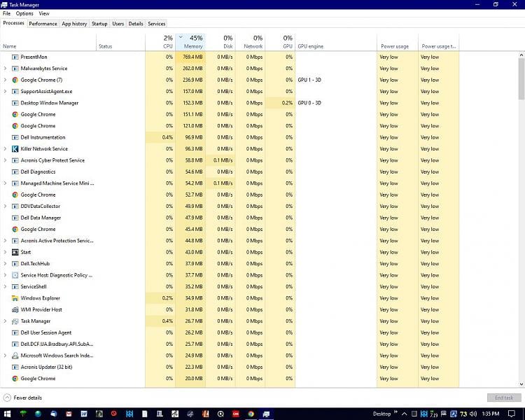Sort by the Name column header
Screen dimensions: 525x420
point(48,42)
